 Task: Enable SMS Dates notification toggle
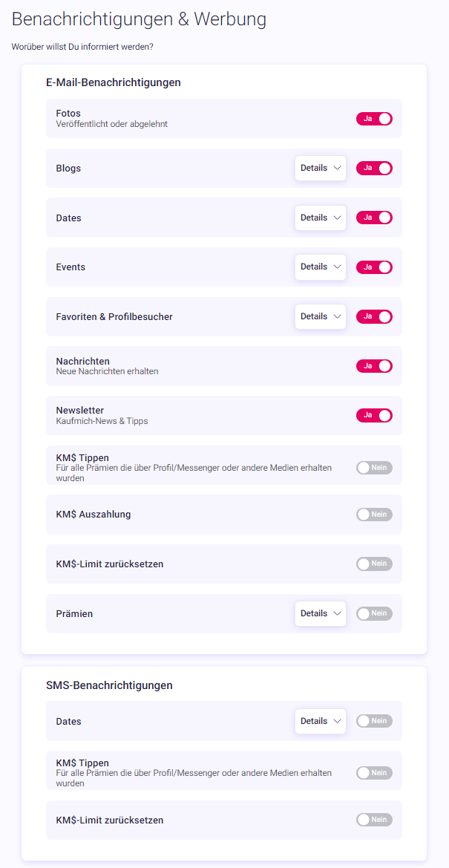(x=374, y=721)
